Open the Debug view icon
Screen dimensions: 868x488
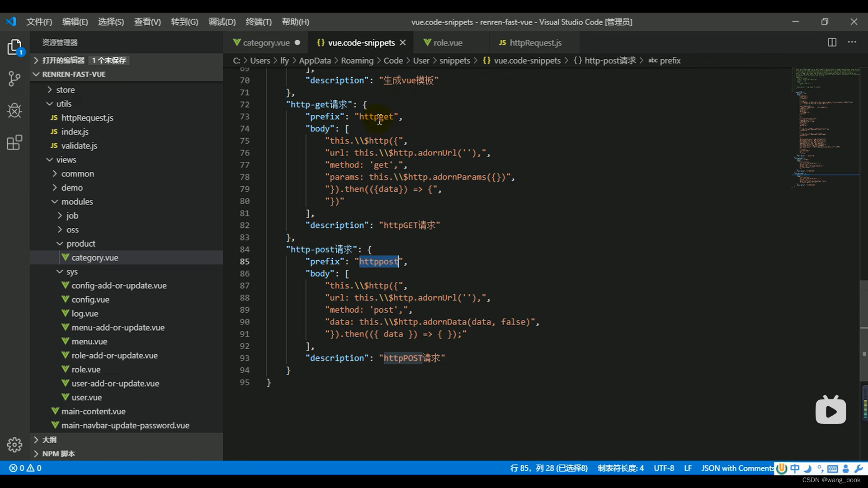pyautogui.click(x=14, y=111)
